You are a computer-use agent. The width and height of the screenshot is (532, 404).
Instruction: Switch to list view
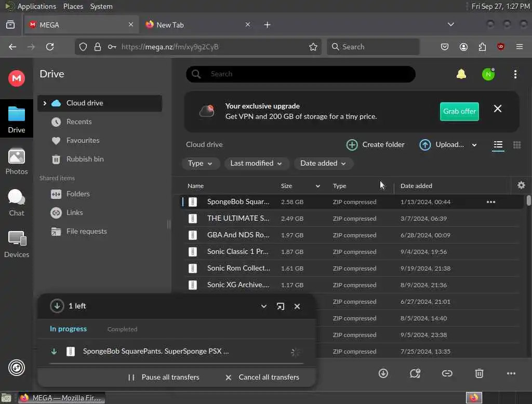pyautogui.click(x=498, y=145)
